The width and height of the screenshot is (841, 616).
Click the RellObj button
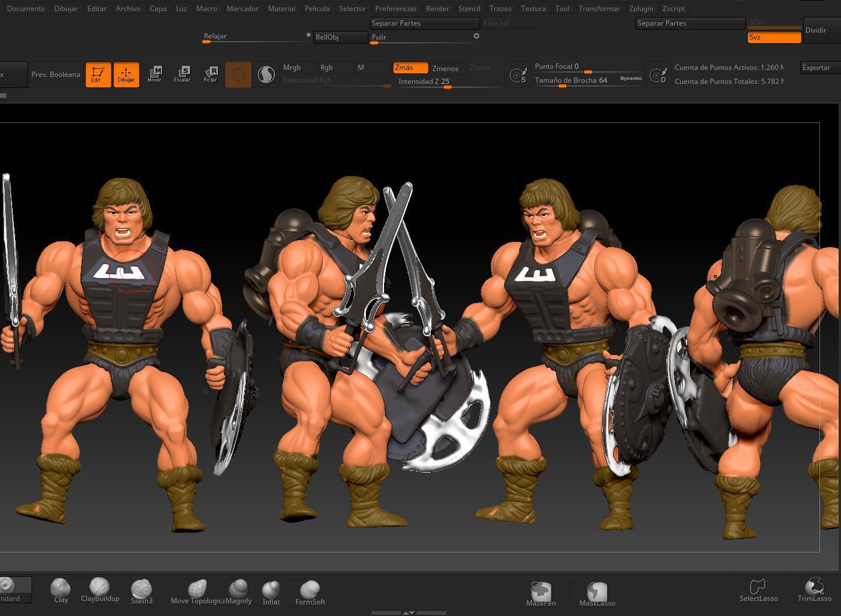(x=340, y=37)
